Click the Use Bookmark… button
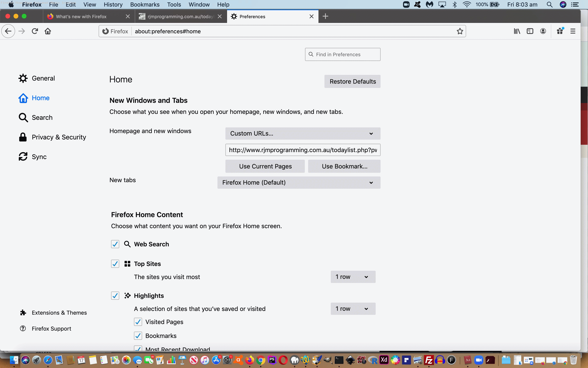 click(x=344, y=166)
